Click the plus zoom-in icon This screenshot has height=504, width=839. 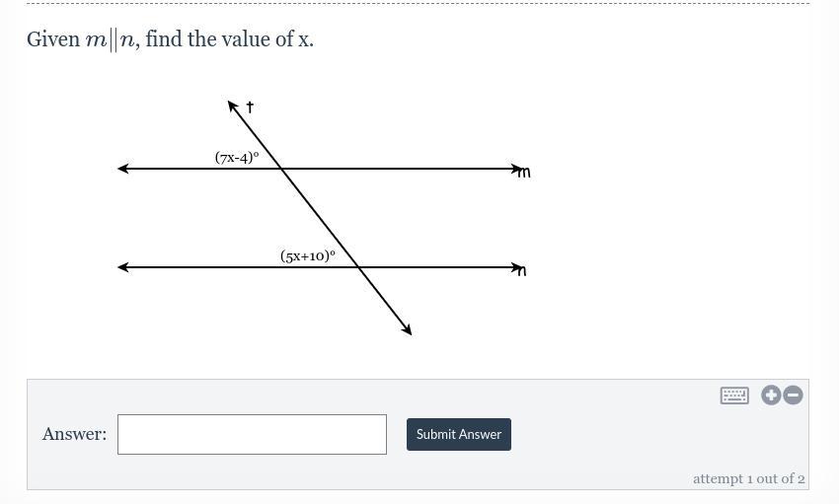click(771, 395)
